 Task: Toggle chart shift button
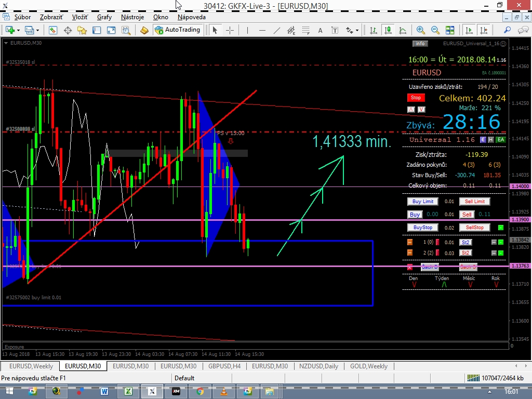click(484, 30)
